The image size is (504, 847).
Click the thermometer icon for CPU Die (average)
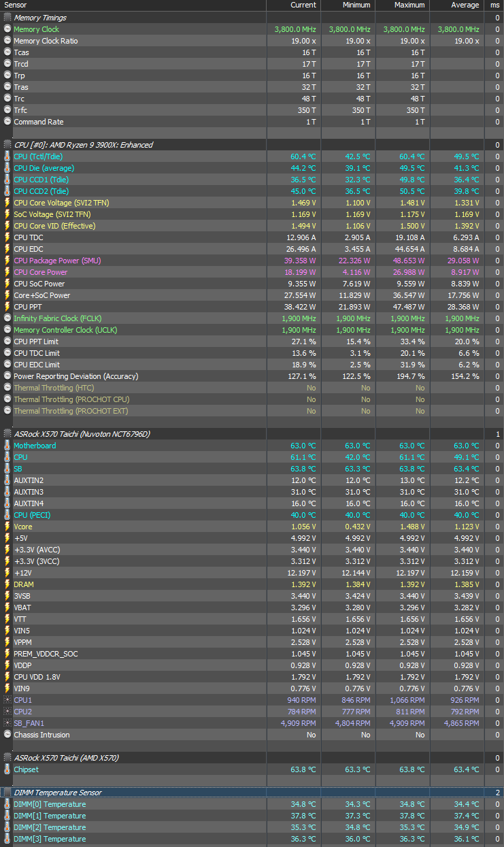click(x=7, y=168)
